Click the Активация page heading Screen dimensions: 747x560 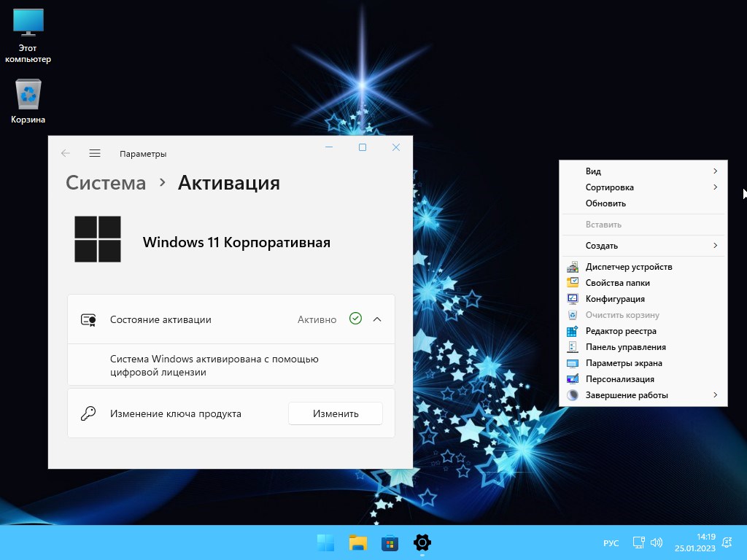(228, 183)
